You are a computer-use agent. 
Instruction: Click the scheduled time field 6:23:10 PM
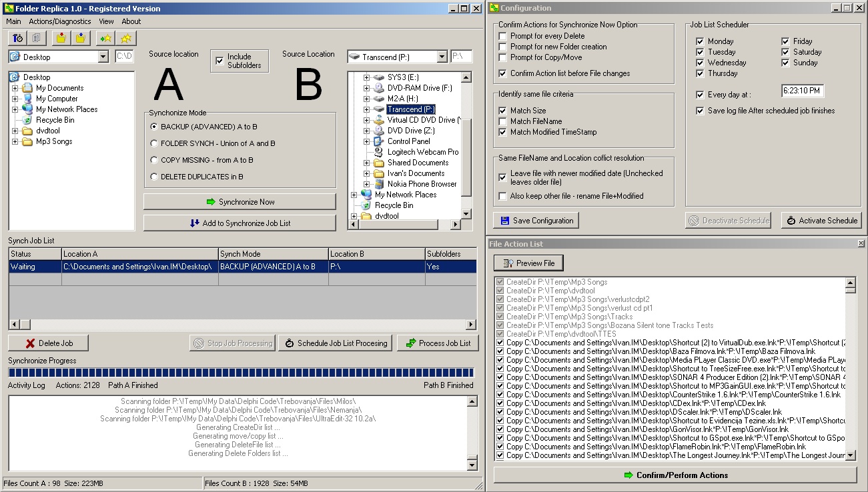(803, 91)
